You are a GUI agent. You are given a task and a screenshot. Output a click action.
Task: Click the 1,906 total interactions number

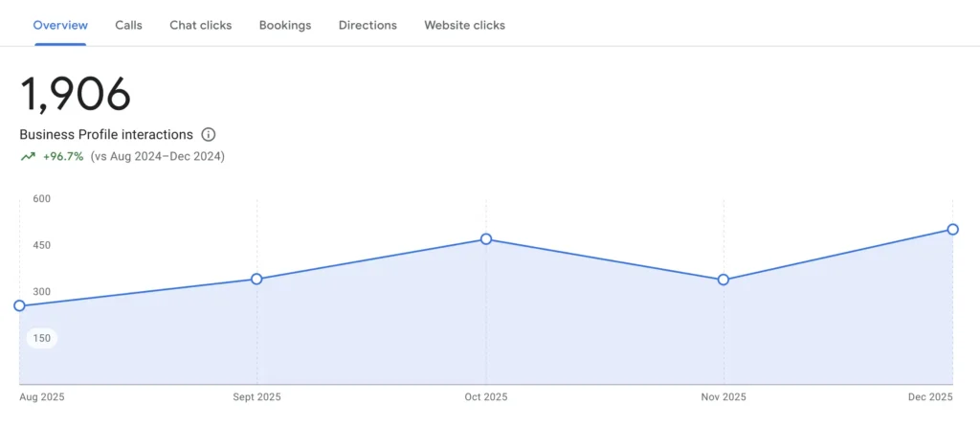pos(76,95)
